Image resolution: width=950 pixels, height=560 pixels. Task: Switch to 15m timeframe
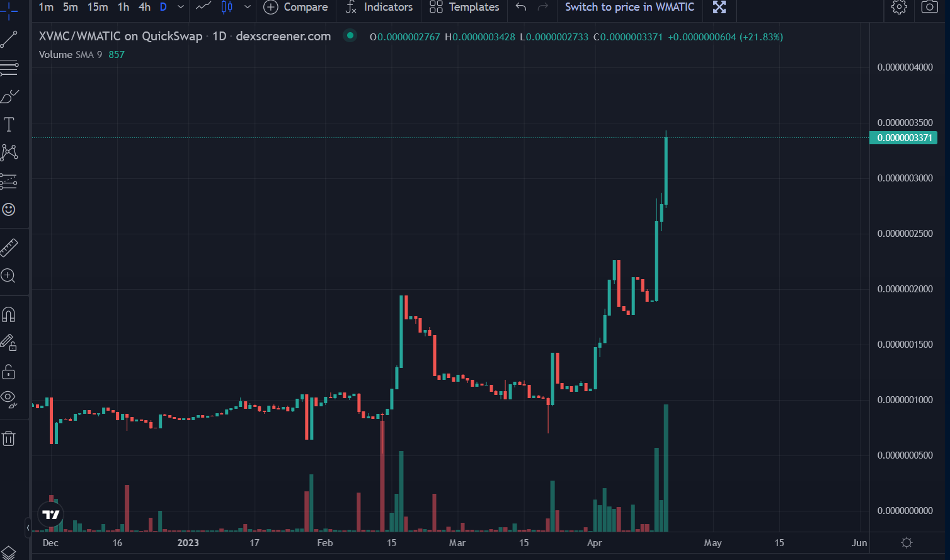pyautogui.click(x=98, y=7)
